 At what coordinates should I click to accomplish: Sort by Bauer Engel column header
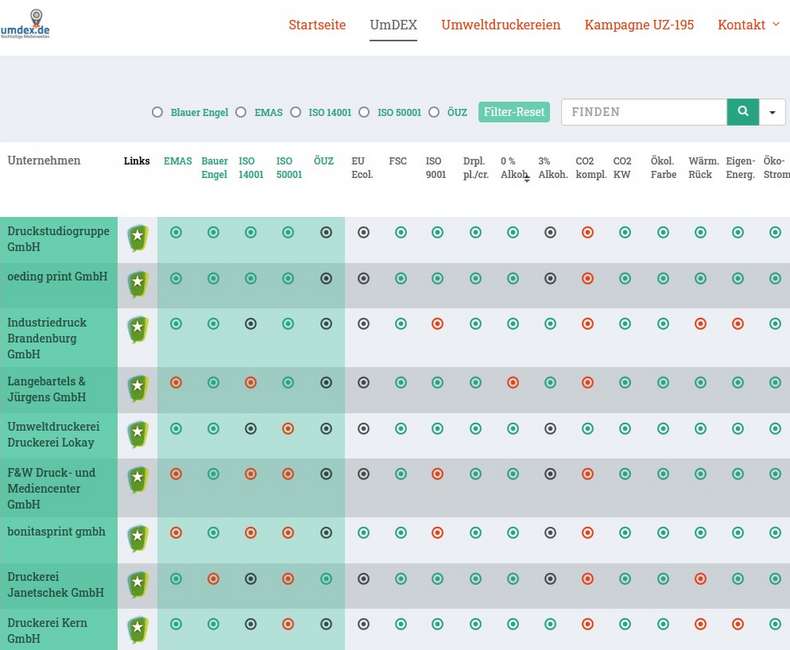215,168
